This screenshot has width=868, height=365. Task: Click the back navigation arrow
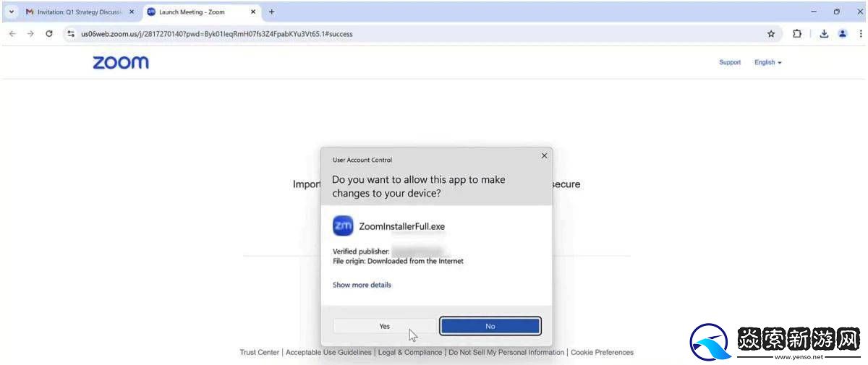[x=12, y=33]
